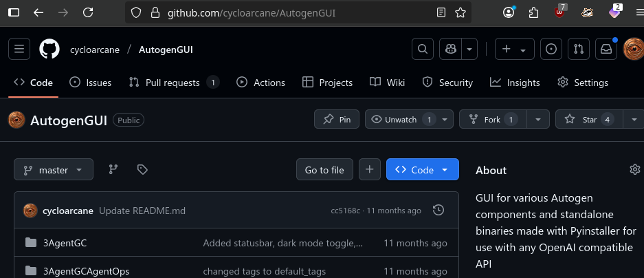Select the Code tab
The width and height of the screenshot is (644, 278).
(33, 83)
